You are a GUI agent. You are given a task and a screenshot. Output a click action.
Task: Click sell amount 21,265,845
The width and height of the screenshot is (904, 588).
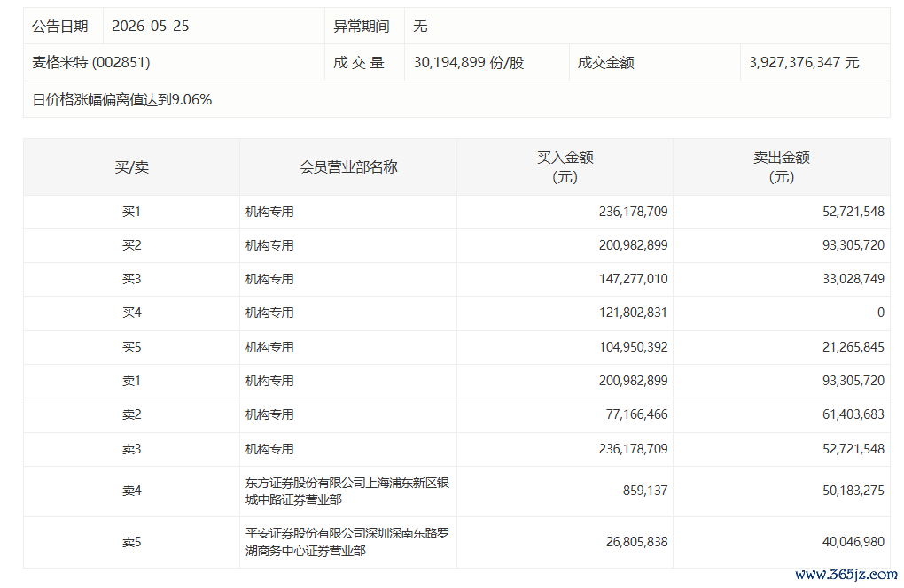tap(853, 347)
